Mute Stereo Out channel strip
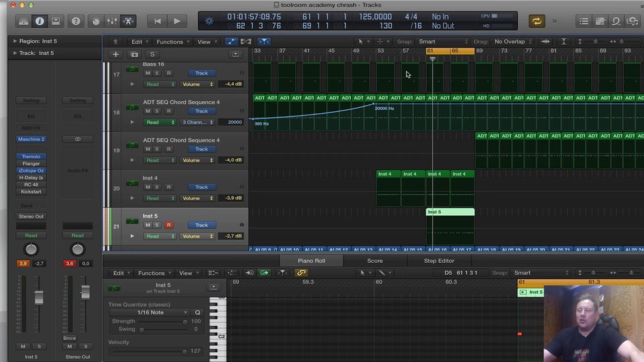 (69, 347)
